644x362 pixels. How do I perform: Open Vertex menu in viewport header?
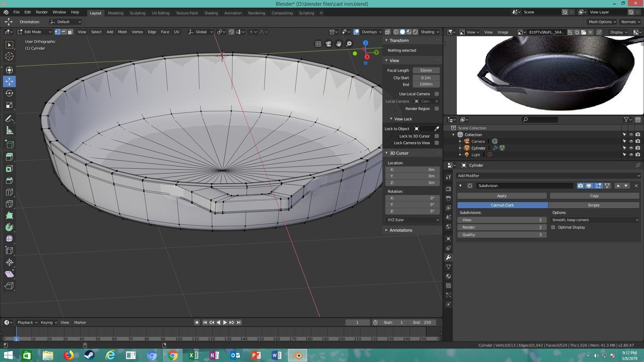[137, 32]
